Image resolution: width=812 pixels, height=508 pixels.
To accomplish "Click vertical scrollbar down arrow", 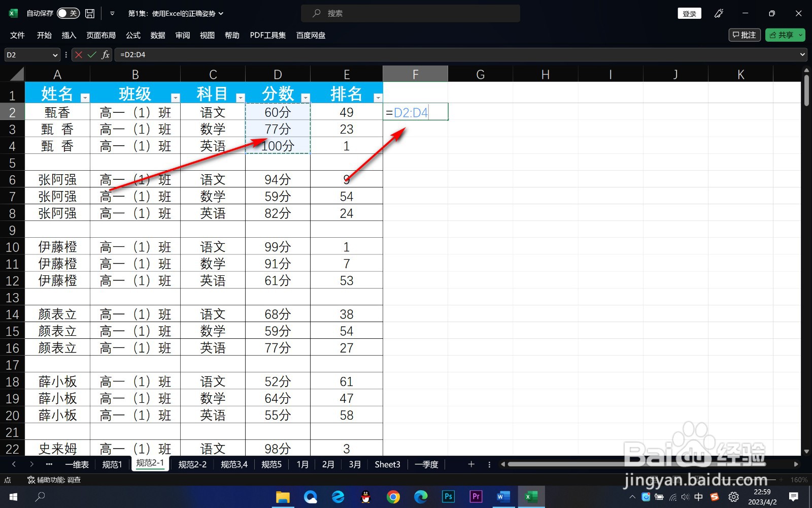I will 806,451.
